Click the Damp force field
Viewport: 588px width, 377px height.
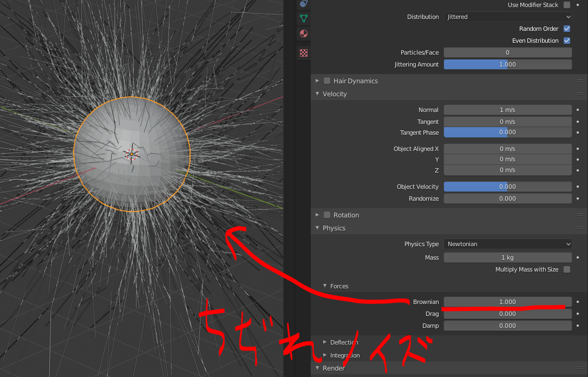click(x=508, y=326)
